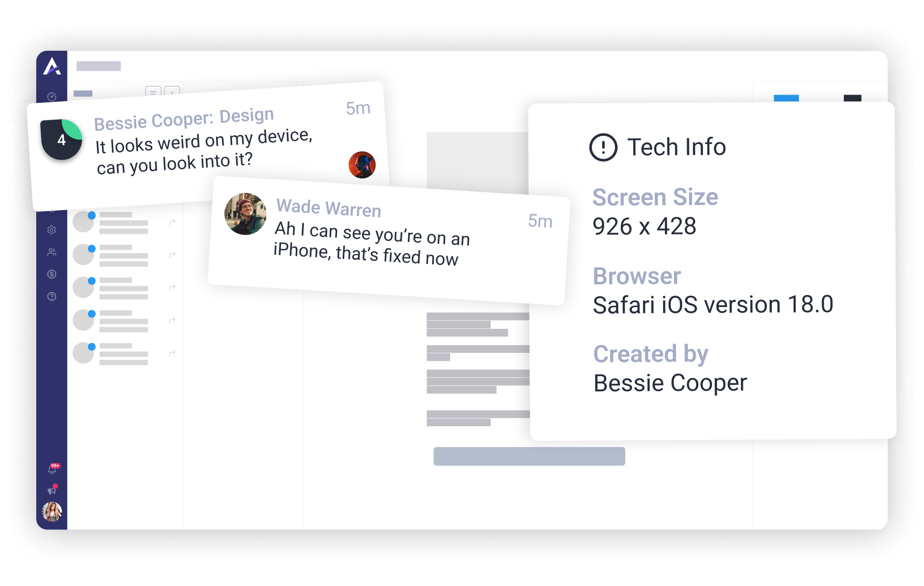Open the team members icon in sidebar

click(x=52, y=252)
